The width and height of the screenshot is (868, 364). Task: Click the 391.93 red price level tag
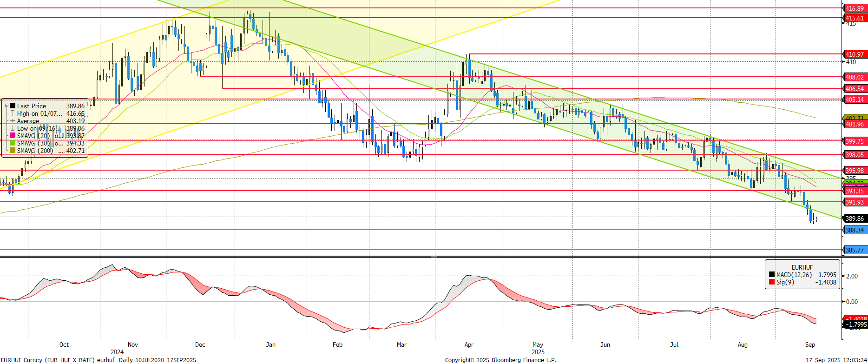[x=855, y=202]
